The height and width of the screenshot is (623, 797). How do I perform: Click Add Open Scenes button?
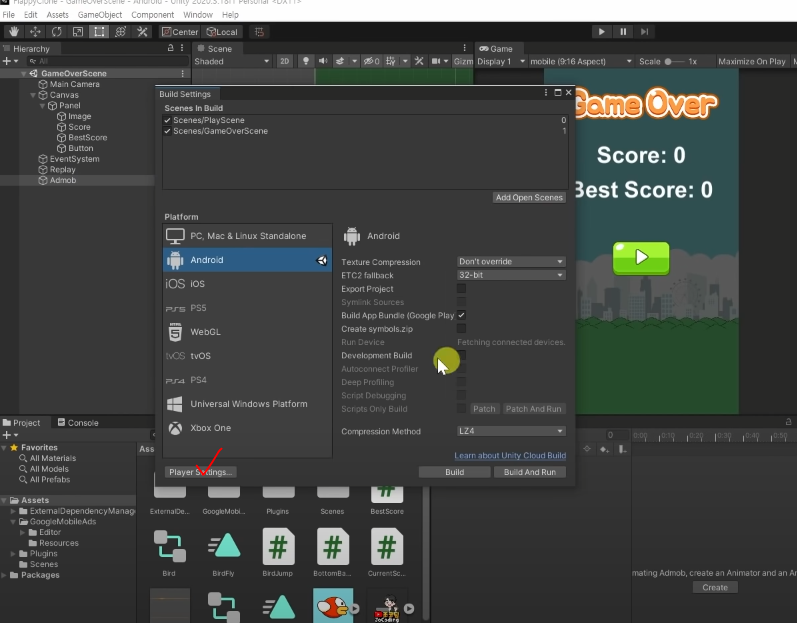529,197
